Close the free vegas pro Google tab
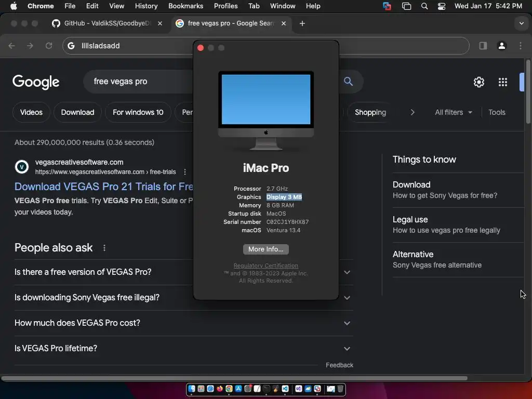Image resolution: width=532 pixels, height=399 pixels. (x=284, y=23)
